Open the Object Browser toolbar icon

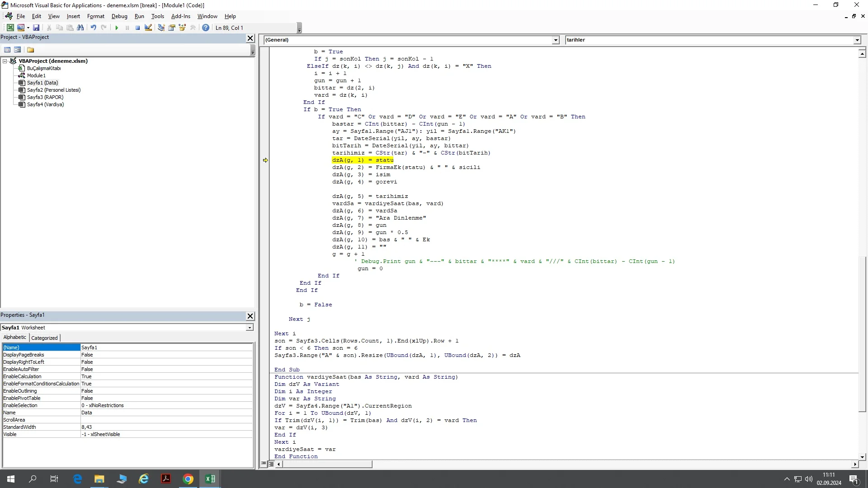click(x=182, y=28)
